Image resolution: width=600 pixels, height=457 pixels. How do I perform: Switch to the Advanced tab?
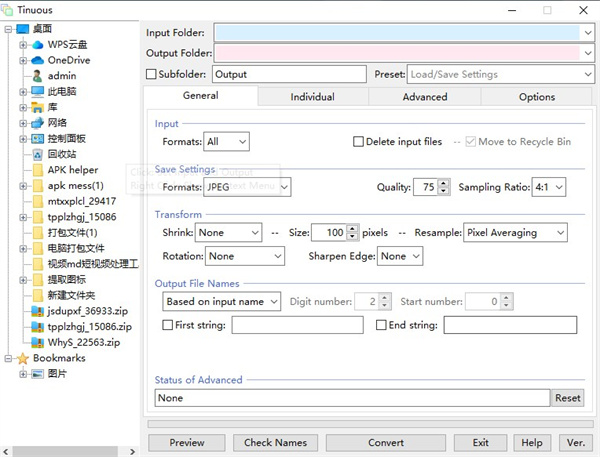(x=425, y=97)
